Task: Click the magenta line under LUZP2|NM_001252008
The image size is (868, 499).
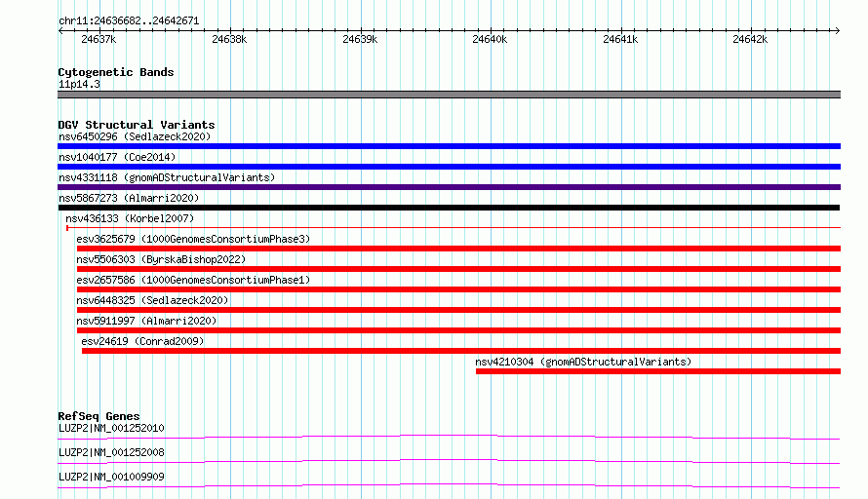Action: tap(449, 461)
